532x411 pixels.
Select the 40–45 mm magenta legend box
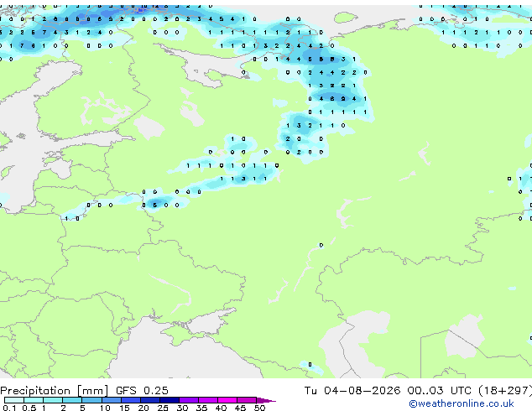coord(227,400)
